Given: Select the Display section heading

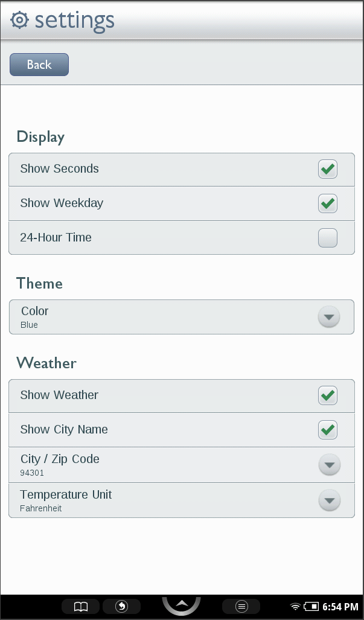Looking at the screenshot, I should (40, 137).
